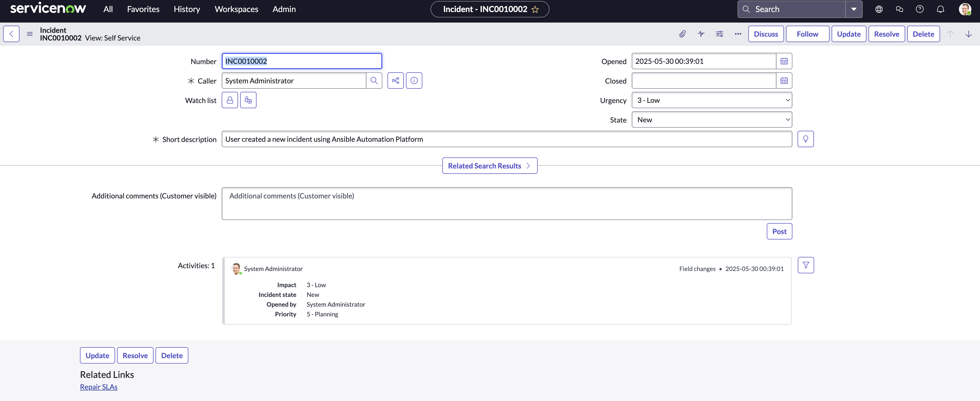Image resolution: width=980 pixels, height=401 pixels.
Task: Open the State dropdown
Action: [x=711, y=120]
